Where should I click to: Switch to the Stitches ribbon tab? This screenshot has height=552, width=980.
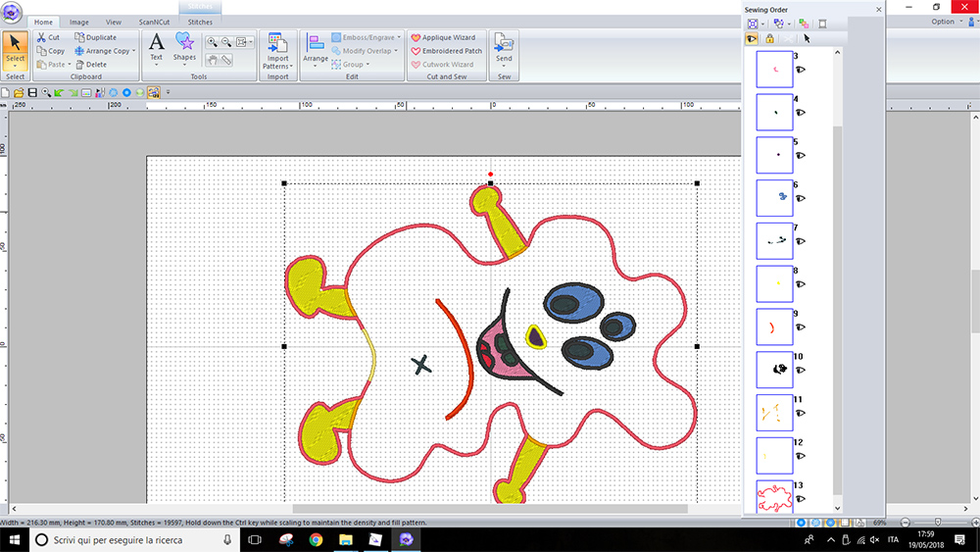pos(200,22)
